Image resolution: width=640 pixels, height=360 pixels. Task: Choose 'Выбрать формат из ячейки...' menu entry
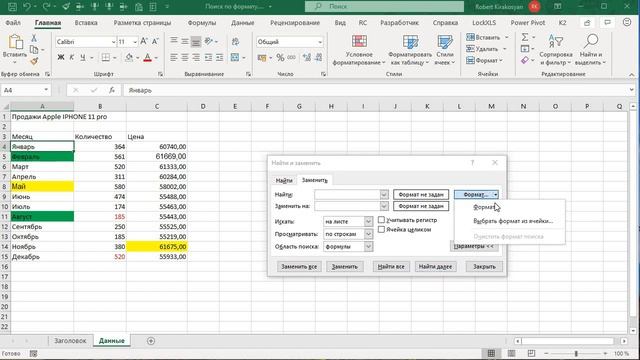(x=513, y=221)
